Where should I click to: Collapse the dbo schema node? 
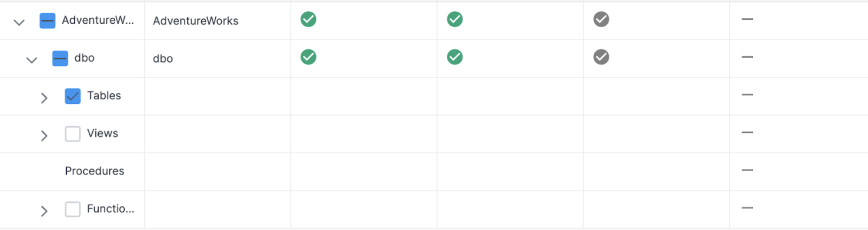click(32, 60)
